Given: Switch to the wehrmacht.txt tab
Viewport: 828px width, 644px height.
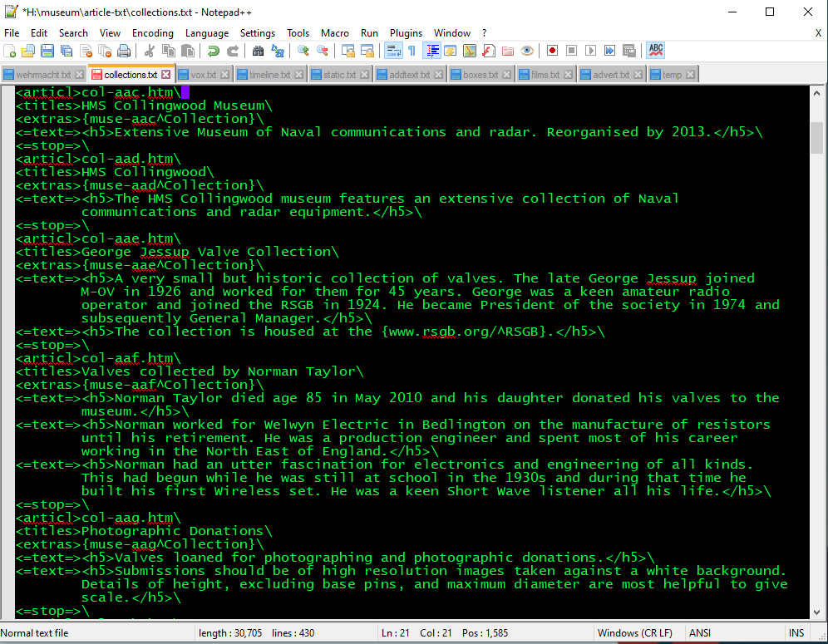Looking at the screenshot, I should coord(43,75).
